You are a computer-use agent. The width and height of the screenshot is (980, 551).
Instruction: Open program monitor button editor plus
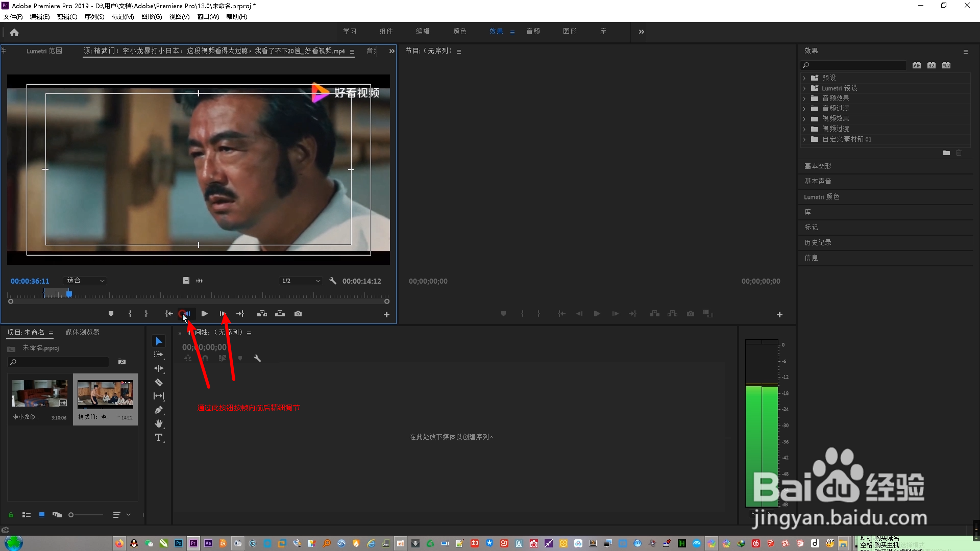click(x=779, y=315)
